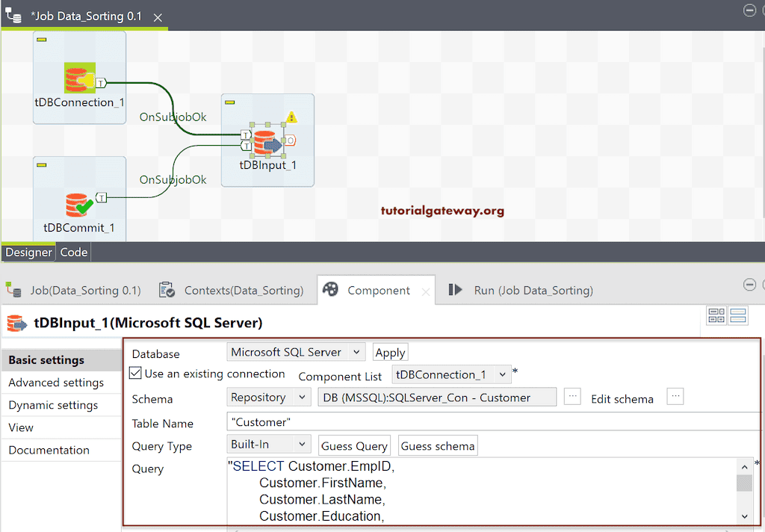Click the Apply button next to the database type
The height and width of the screenshot is (532, 765).
point(390,351)
